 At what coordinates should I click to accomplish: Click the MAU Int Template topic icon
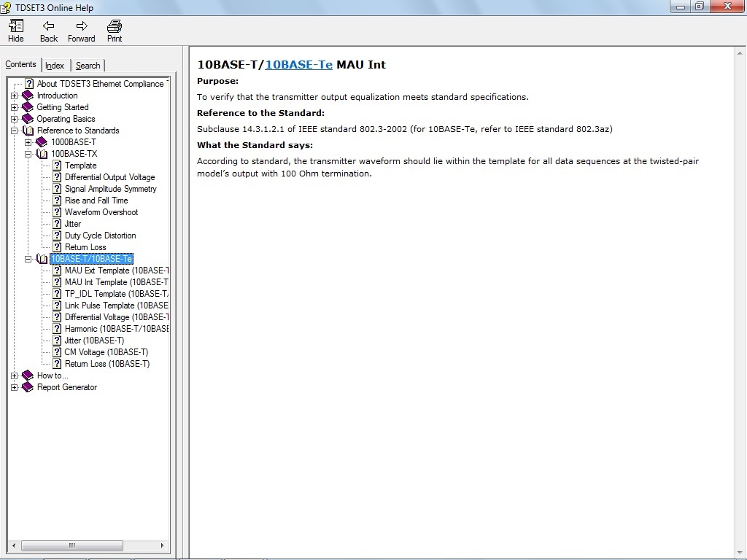pyautogui.click(x=57, y=282)
